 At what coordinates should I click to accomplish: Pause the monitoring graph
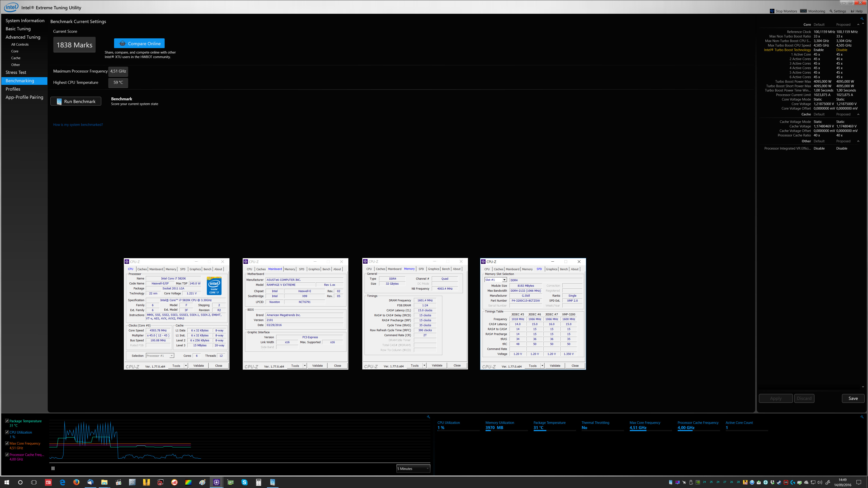(x=53, y=468)
